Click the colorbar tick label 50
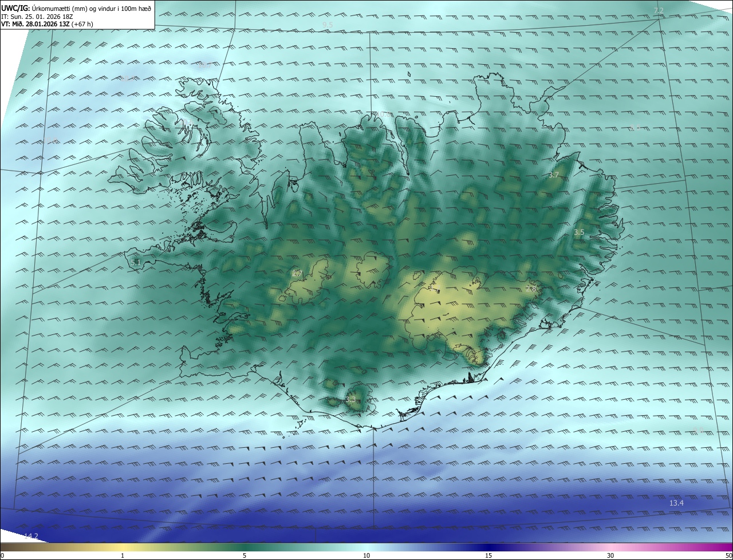Image resolution: width=733 pixels, height=560 pixels. pos(728,555)
